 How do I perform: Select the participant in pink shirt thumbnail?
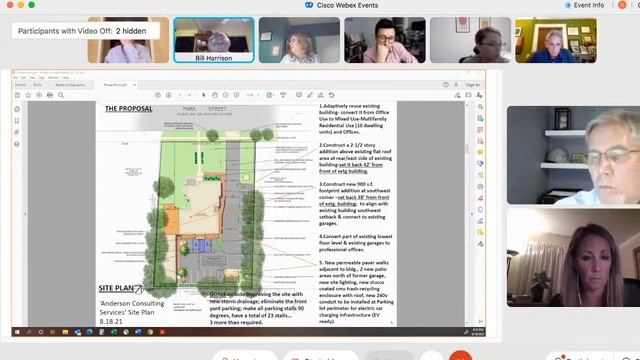[x=384, y=40]
